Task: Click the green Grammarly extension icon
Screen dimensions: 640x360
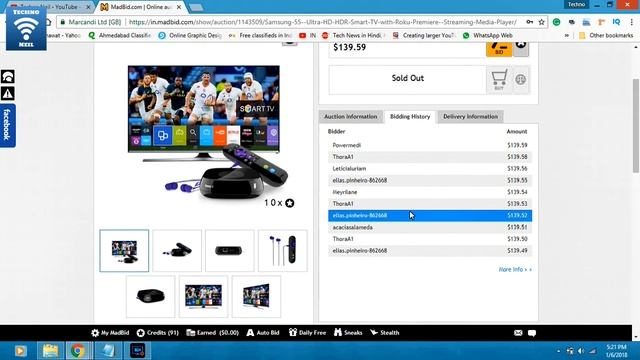Action: pyautogui.click(x=556, y=22)
